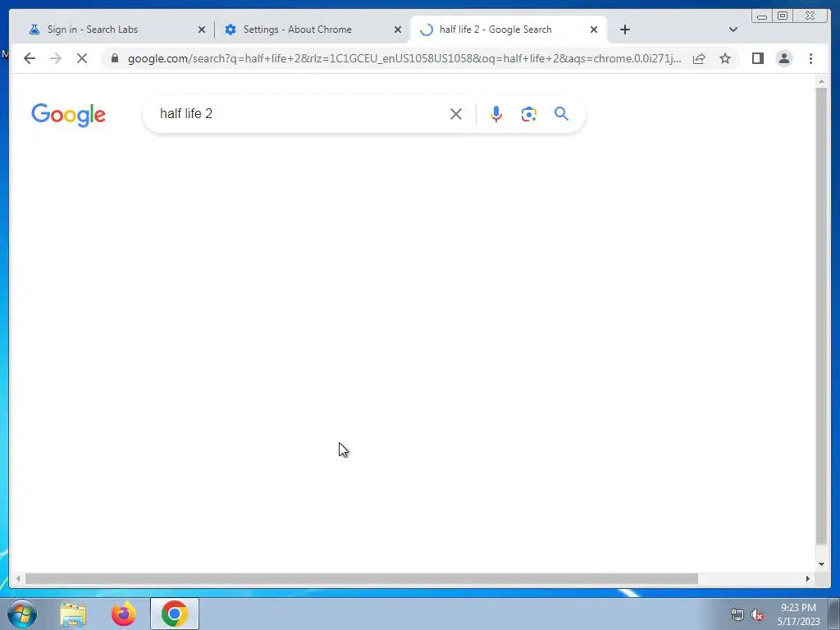Image resolution: width=840 pixels, height=630 pixels.
Task: Close the Sign in - Search Labs tab
Action: tap(202, 30)
